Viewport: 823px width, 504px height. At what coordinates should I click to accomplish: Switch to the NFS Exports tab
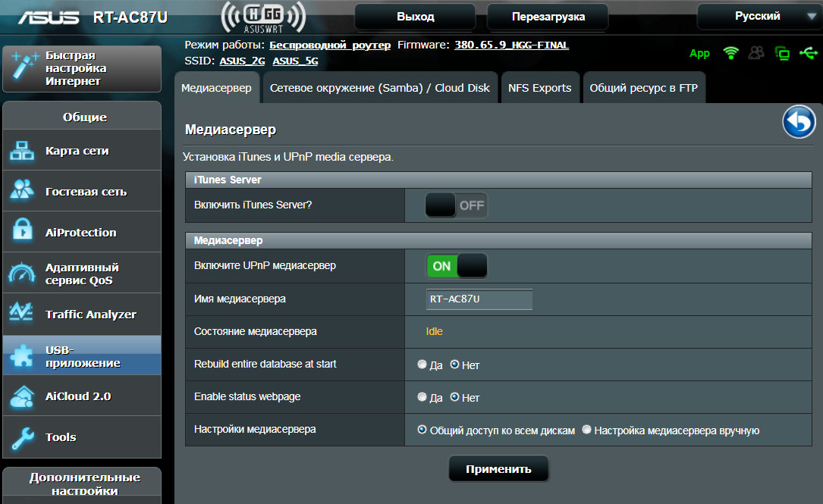[539, 88]
